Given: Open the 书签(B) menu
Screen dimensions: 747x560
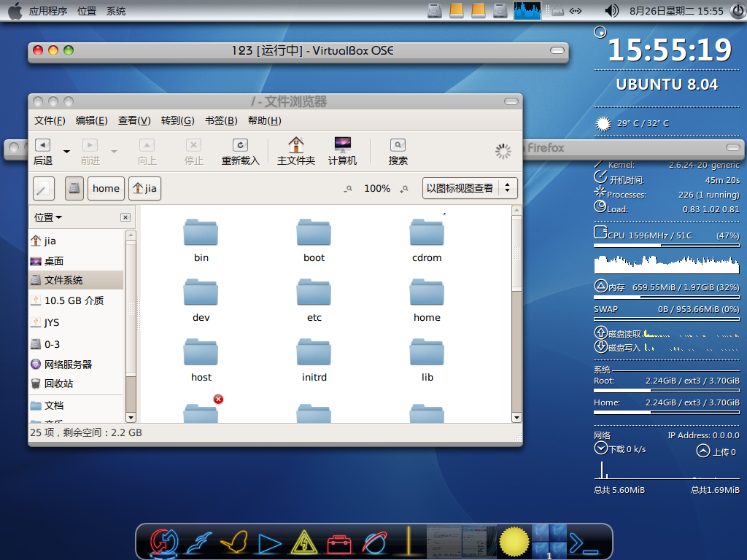Looking at the screenshot, I should [x=221, y=120].
